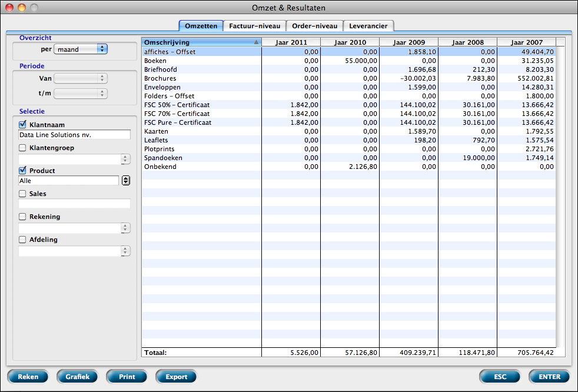Switch to the Omzetten tab

(201, 26)
